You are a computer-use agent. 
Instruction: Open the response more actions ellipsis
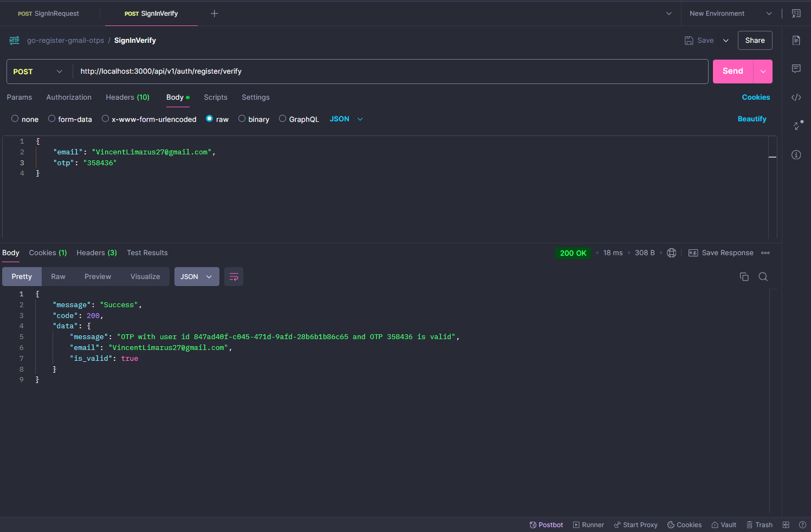[765, 253]
